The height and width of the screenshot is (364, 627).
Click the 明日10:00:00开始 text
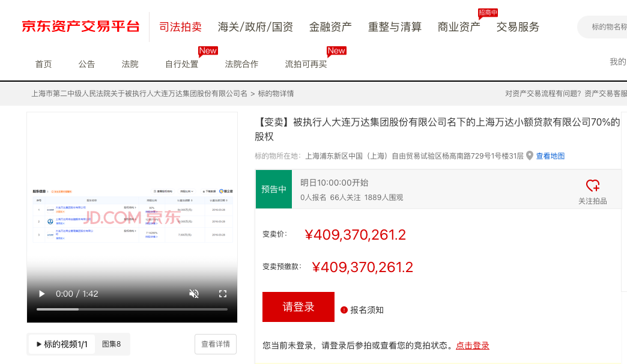(x=335, y=183)
